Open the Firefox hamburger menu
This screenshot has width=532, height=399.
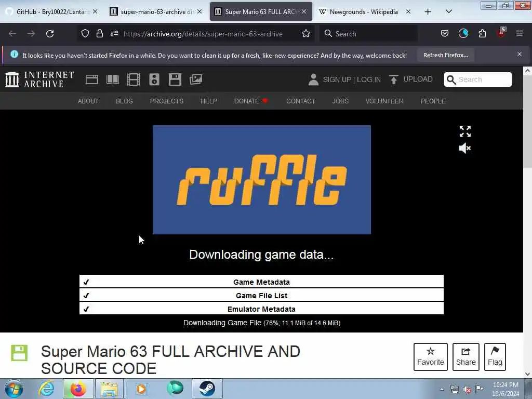tap(520, 33)
